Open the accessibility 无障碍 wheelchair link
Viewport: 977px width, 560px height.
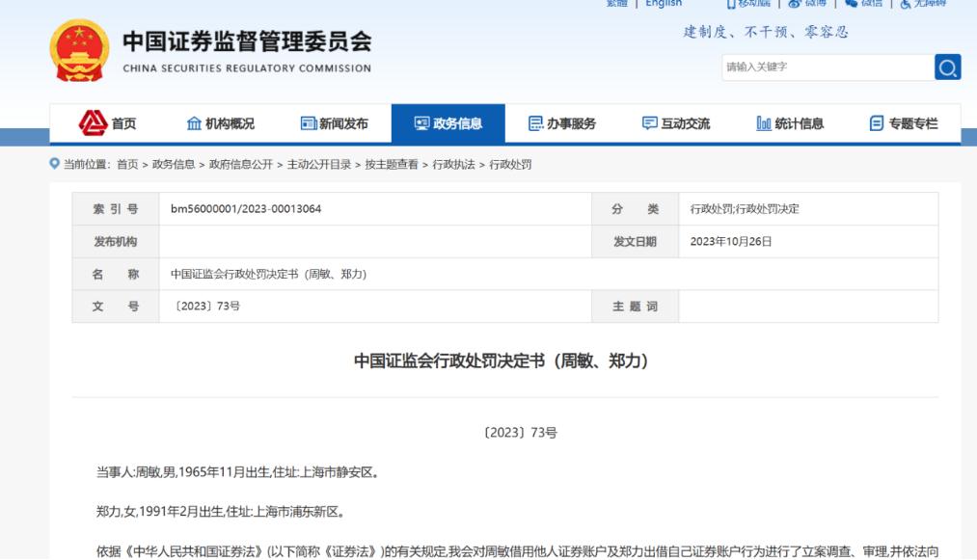pos(923,3)
